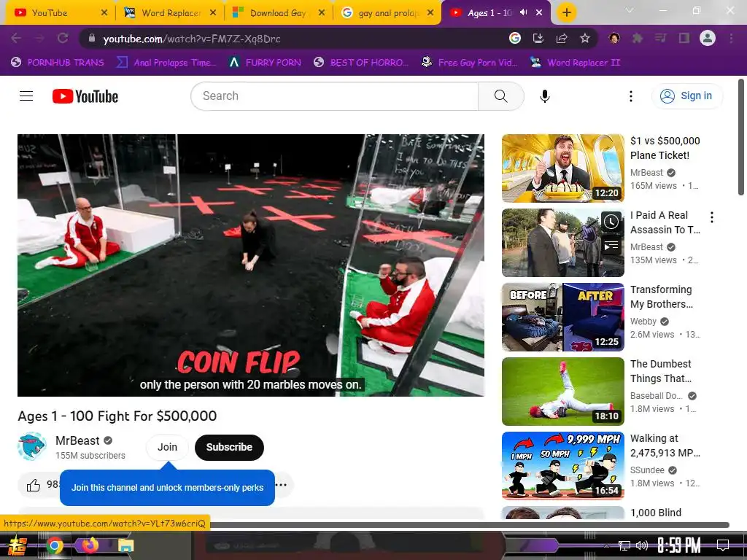The image size is (747, 560).
Task: Open more actions ellipsis under the video
Action: [281, 485]
